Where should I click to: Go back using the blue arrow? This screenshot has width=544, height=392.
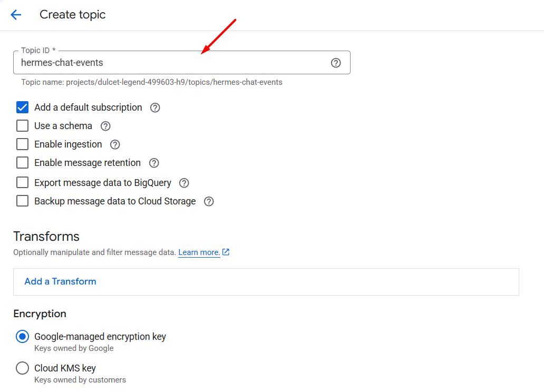[x=16, y=15]
